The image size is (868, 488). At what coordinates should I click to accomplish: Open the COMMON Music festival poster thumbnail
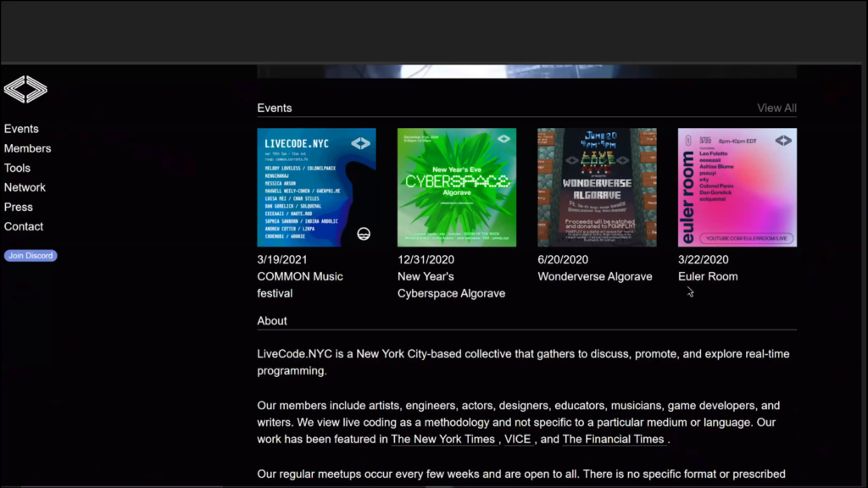(317, 187)
